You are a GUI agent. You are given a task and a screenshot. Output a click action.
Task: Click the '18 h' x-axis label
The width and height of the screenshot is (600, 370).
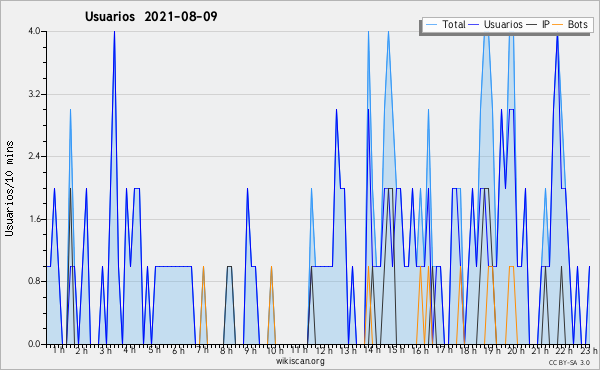click(468, 350)
